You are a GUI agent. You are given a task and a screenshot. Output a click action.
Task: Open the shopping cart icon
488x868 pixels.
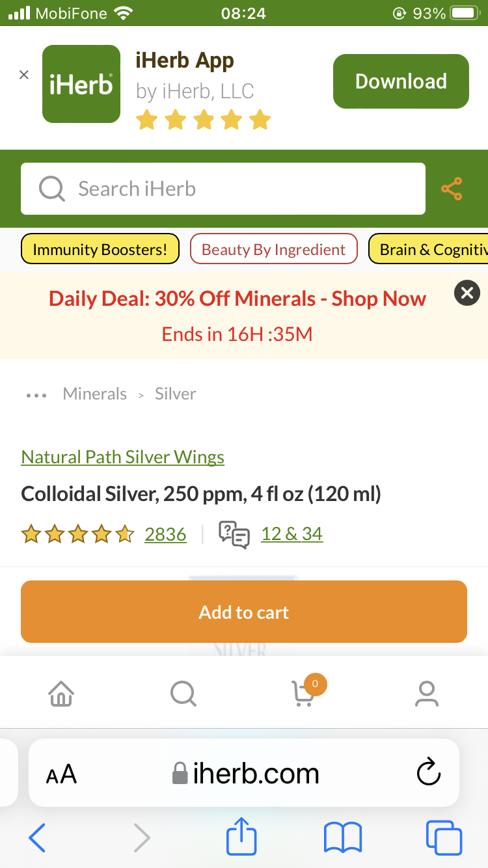tap(303, 694)
